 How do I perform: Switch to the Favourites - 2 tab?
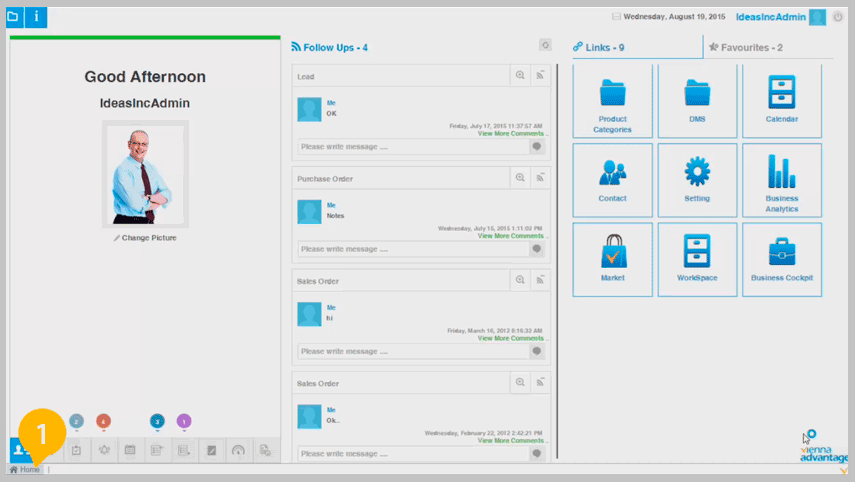click(x=745, y=47)
